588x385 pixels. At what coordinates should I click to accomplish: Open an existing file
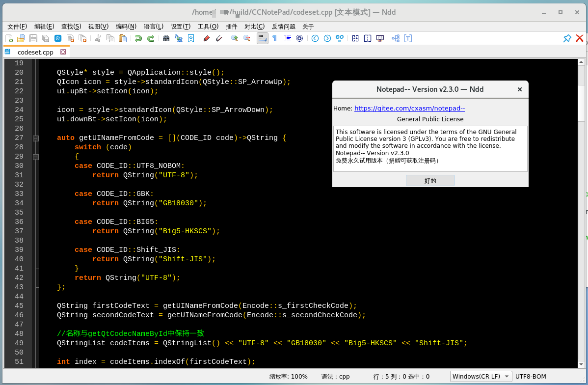[x=21, y=38]
